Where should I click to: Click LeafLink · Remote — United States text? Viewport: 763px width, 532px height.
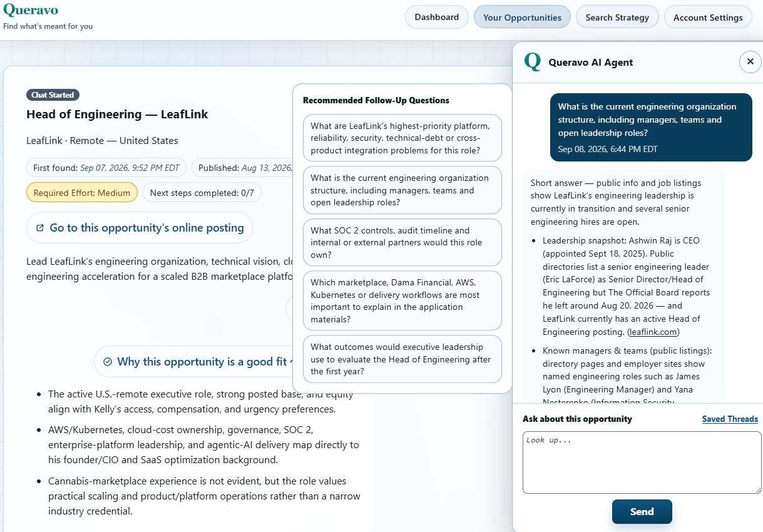pyautogui.click(x=102, y=140)
